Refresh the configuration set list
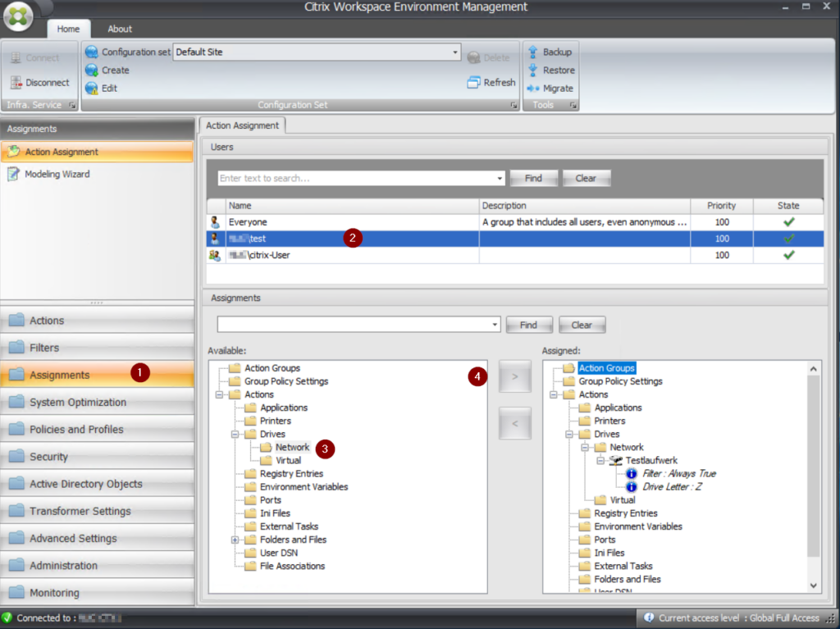 (x=491, y=83)
